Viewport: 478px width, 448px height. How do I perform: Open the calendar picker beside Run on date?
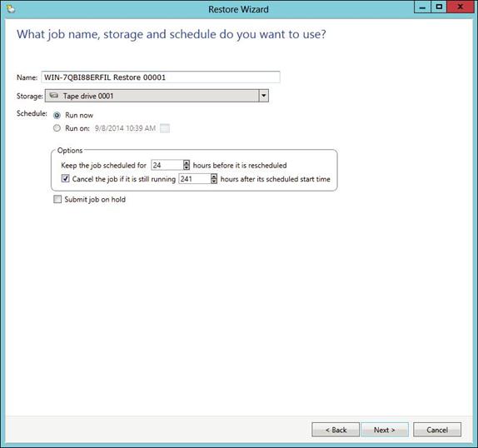coord(165,128)
